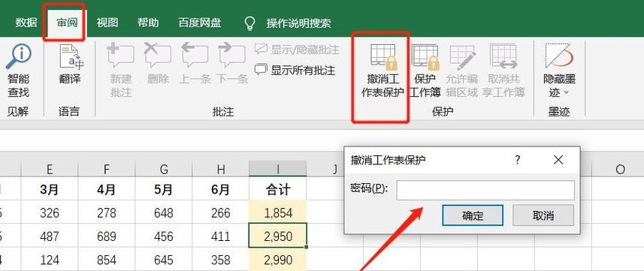The height and width of the screenshot is (271, 644).
Task: Toggle 显示/隐藏批注 show/hide comment
Action: point(297,50)
